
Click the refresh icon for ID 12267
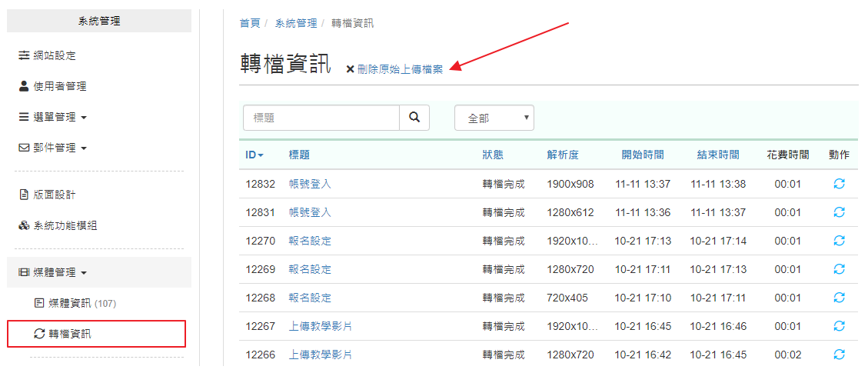click(x=840, y=327)
